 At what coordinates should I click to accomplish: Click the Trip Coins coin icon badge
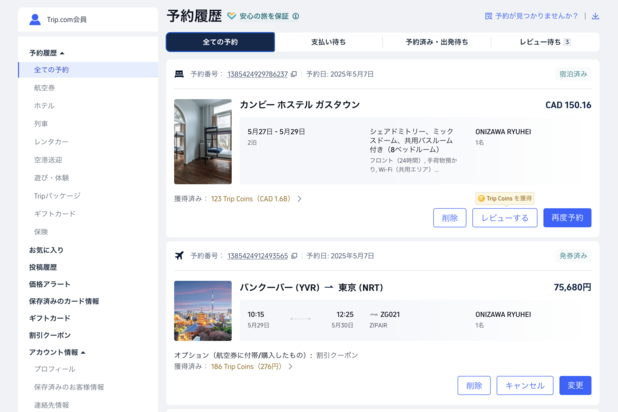481,198
